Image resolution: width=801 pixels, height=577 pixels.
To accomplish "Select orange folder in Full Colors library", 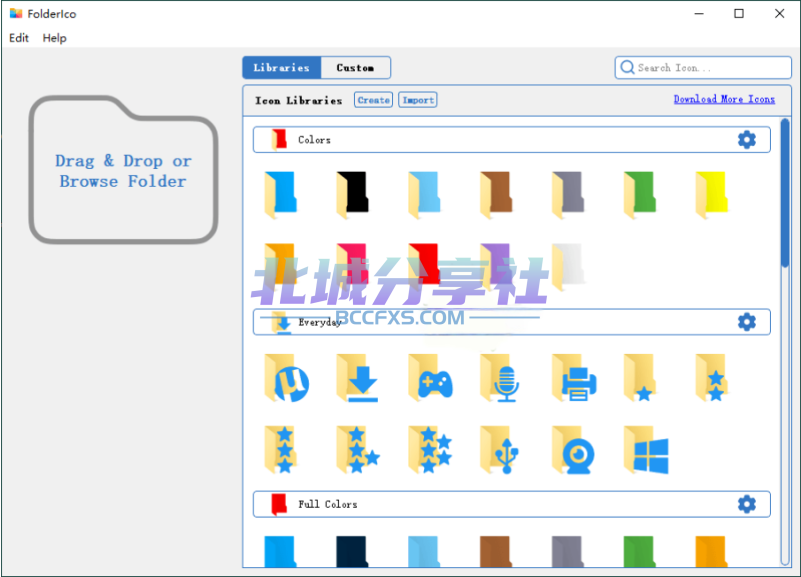I will [712, 551].
